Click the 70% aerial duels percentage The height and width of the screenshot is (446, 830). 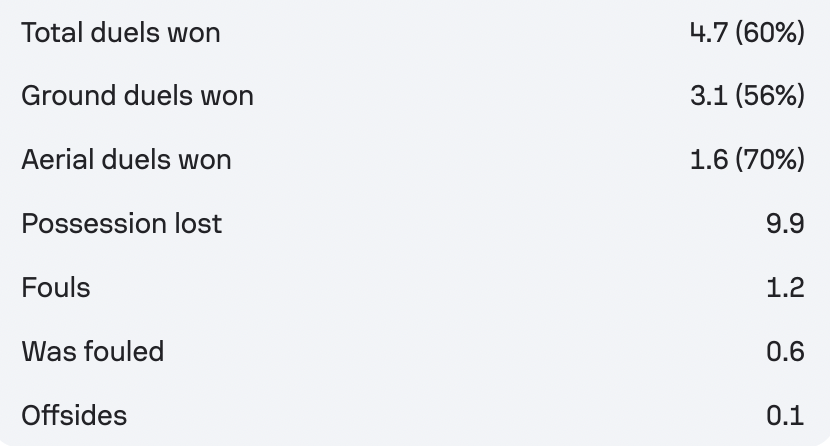pyautogui.click(x=770, y=160)
